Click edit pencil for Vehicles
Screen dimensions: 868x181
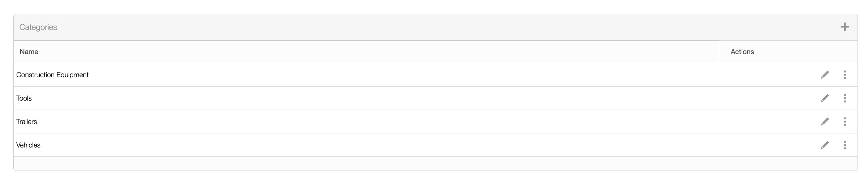pyautogui.click(x=825, y=145)
